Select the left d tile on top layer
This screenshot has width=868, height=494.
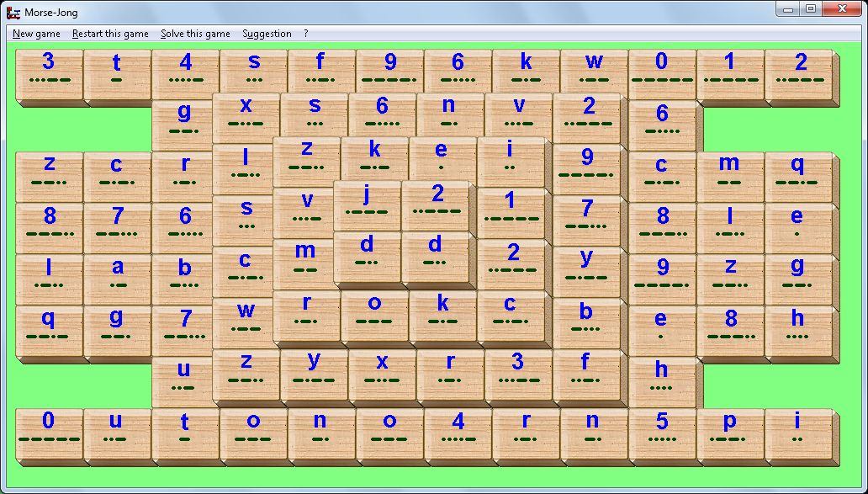tap(367, 257)
